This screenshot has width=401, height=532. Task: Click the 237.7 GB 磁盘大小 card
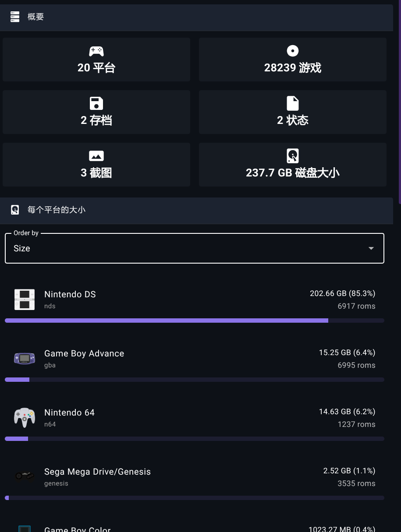(293, 165)
